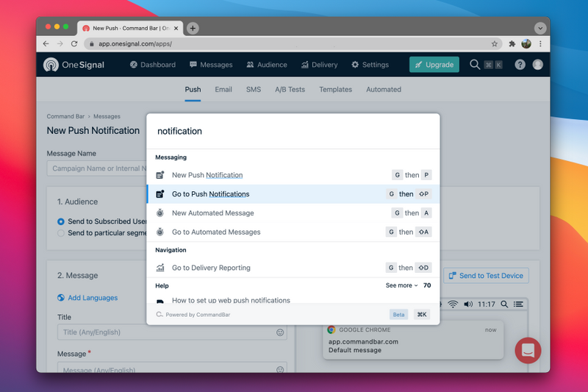
Task: Select the Go to Push Notifications command
Action: point(293,194)
